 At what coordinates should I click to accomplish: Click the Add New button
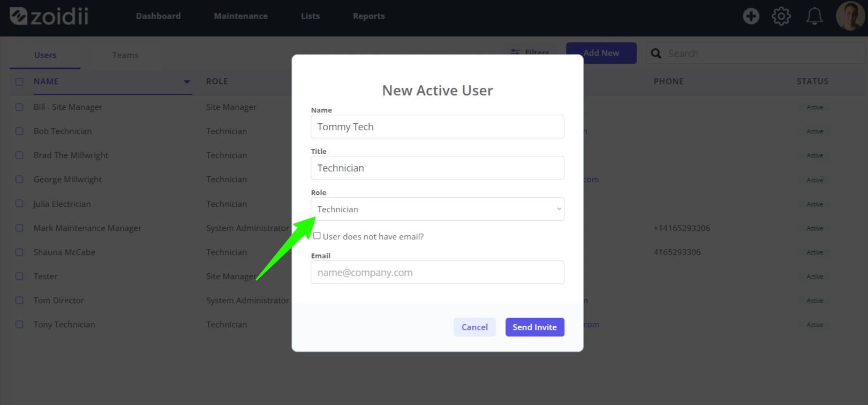coord(601,53)
